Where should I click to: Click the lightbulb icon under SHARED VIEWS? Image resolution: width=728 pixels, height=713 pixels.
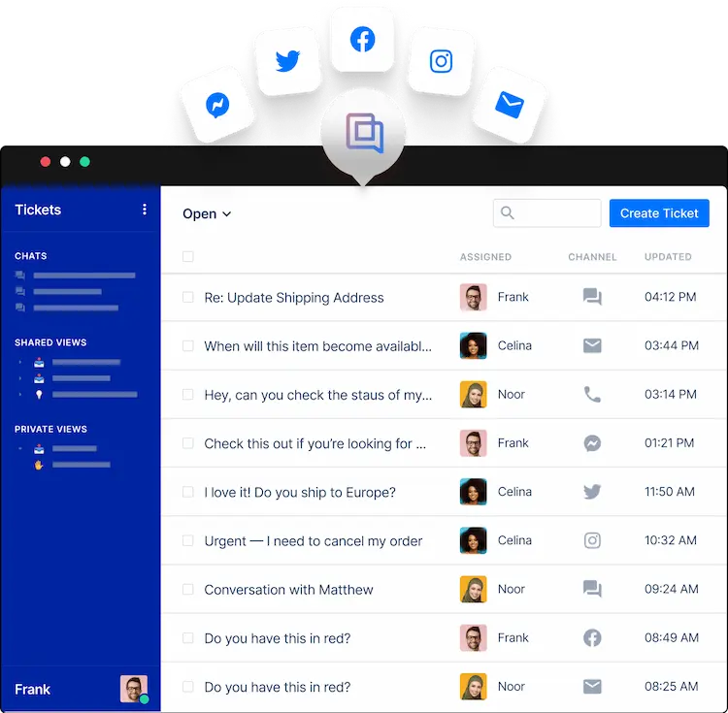tap(39, 395)
